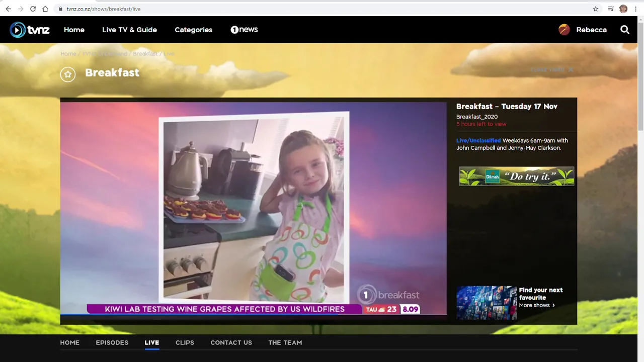Go to Home in top navigation
The width and height of the screenshot is (644, 362).
74,30
